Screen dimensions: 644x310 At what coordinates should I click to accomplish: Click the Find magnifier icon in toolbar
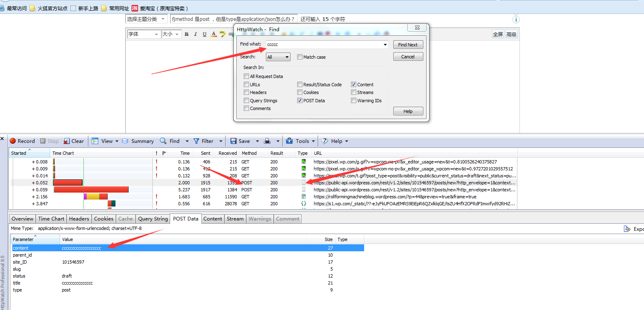[163, 141]
